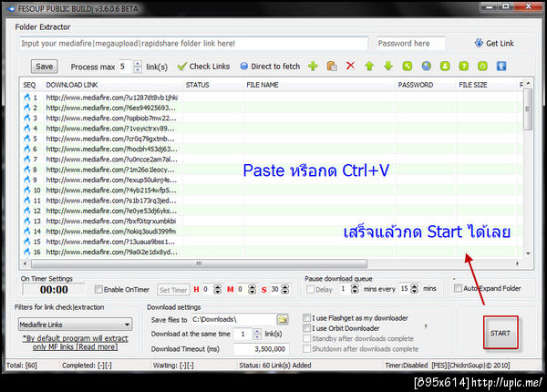Click the Save button
547x392 pixels.
[45, 67]
